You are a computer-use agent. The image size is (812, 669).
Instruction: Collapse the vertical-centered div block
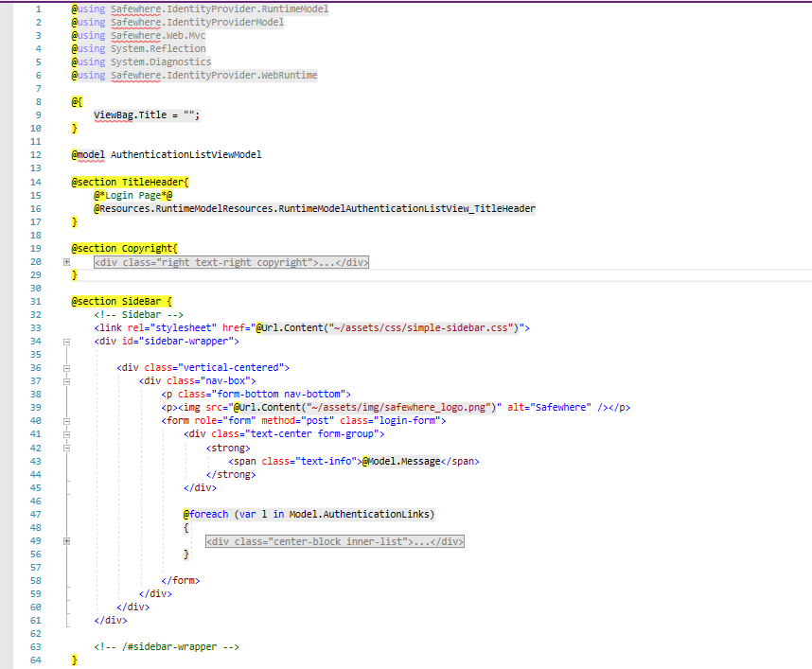point(67,367)
